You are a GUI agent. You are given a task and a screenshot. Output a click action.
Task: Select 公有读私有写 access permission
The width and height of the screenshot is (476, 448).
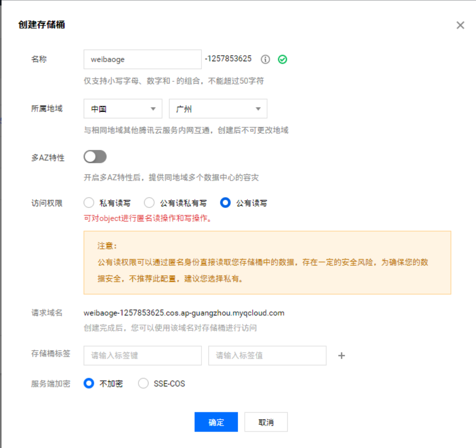click(x=149, y=203)
